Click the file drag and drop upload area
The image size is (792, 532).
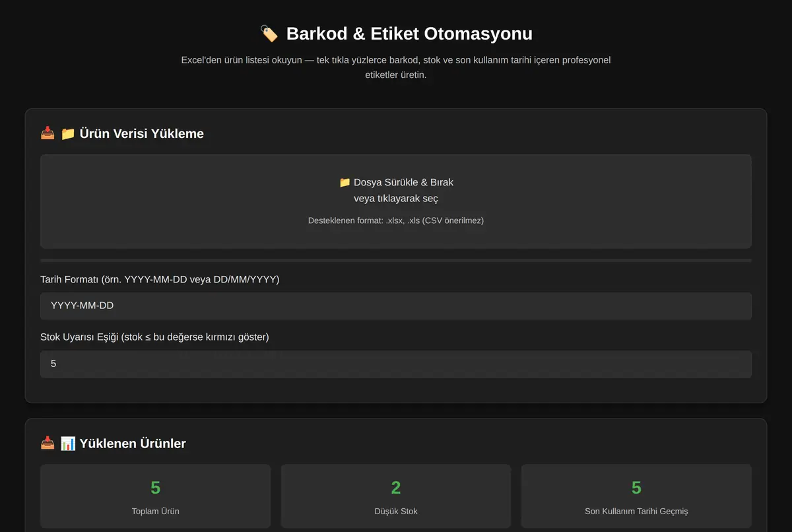point(396,201)
